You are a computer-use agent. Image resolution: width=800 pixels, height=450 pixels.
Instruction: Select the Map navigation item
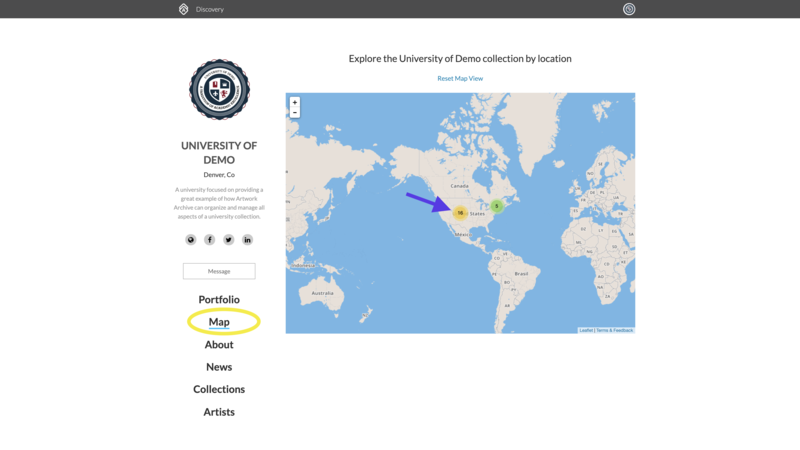[219, 322]
